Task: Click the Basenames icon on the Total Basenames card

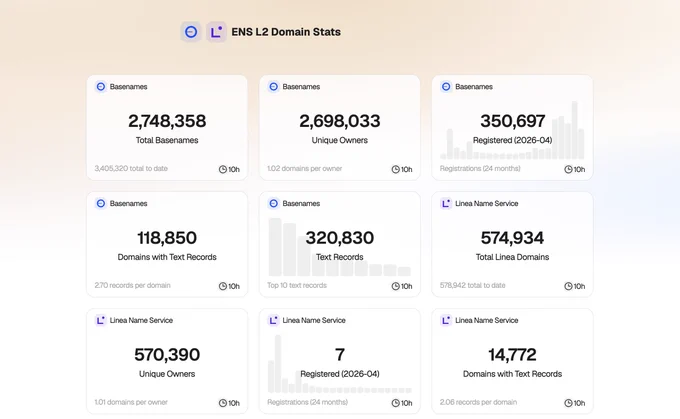Action: coord(101,86)
